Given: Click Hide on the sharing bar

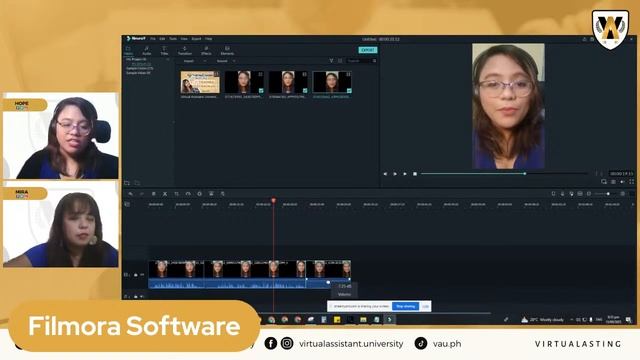Looking at the screenshot, I should pos(425,306).
